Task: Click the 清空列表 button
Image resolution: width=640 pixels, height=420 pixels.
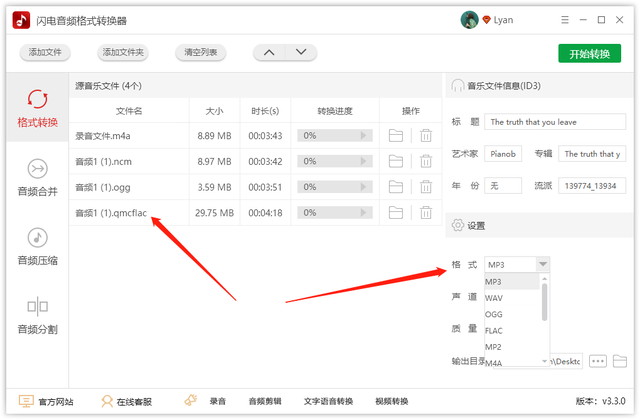Action: point(200,52)
